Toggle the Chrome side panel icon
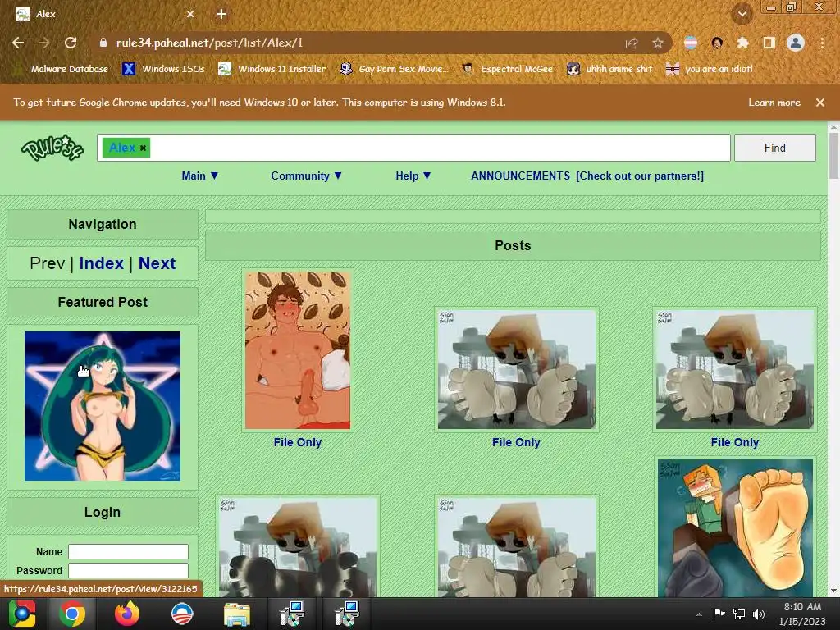This screenshot has width=840, height=630. [769, 43]
